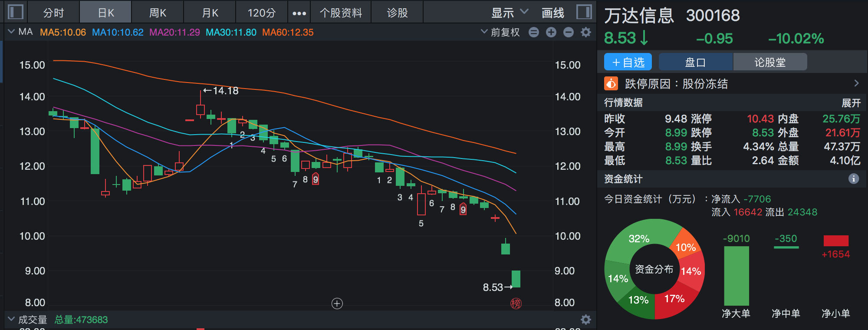
Task: Open the funds statistics info icon
Action: point(854,178)
